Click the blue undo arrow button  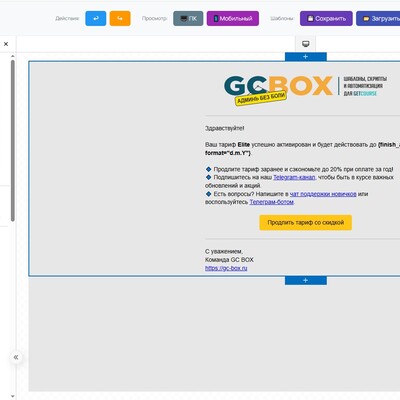tap(96, 18)
